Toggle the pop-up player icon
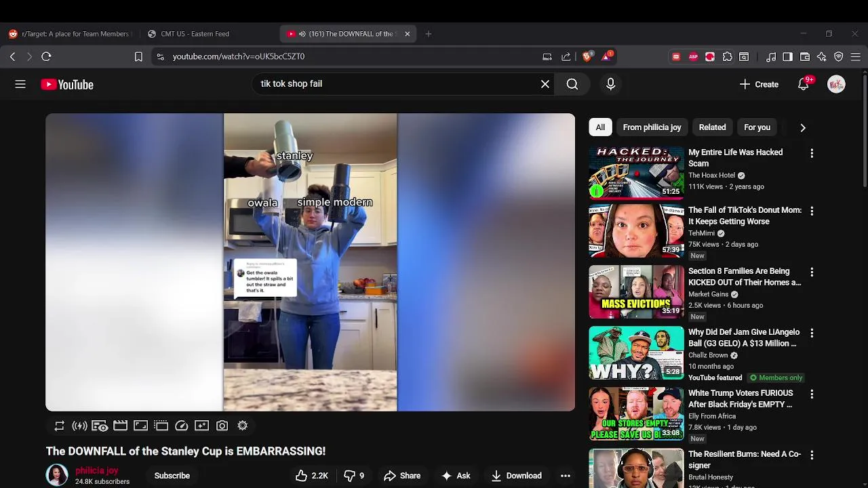This screenshot has height=488, width=868. (161, 426)
